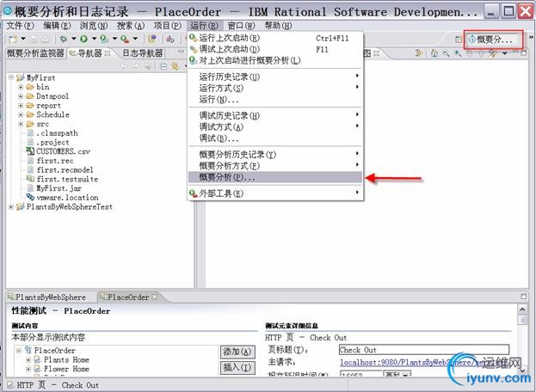The image size is (536, 392).
Task: Click the Open Perspective icon
Action: [x=459, y=40]
